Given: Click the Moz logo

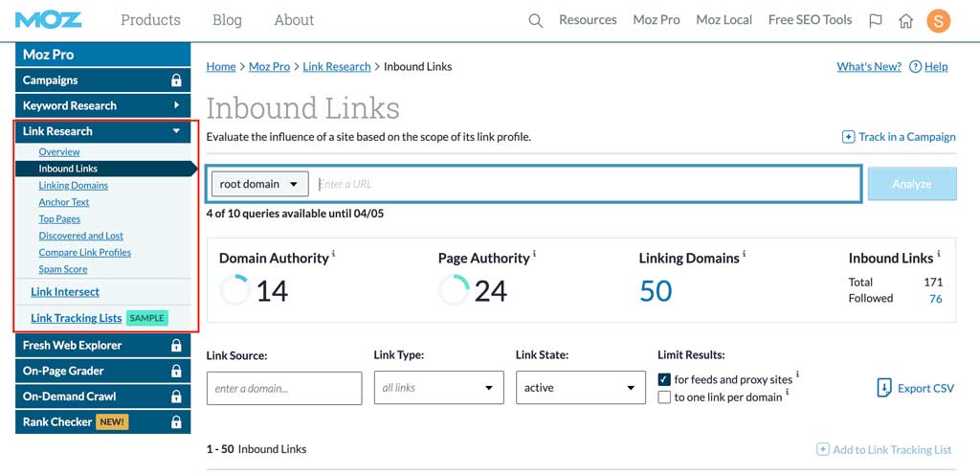Looking at the screenshot, I should click(48, 20).
